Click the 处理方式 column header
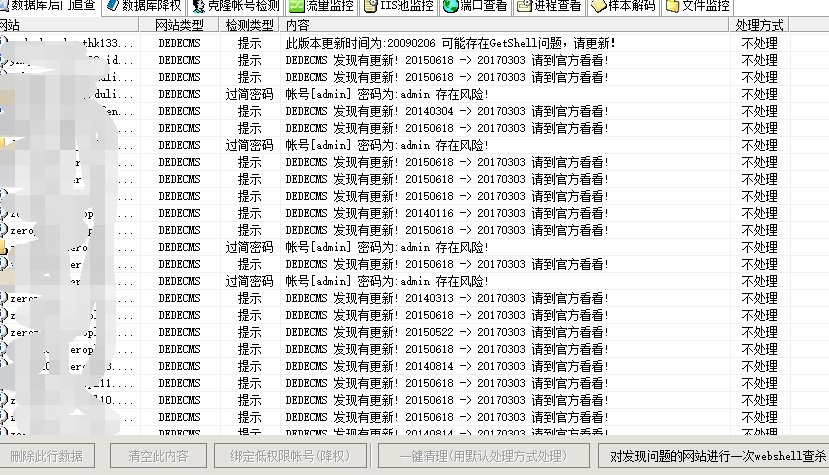Image resolution: width=829 pixels, height=475 pixels. point(759,25)
